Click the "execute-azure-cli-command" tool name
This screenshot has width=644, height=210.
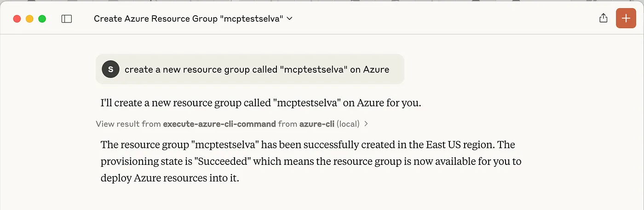coord(219,124)
